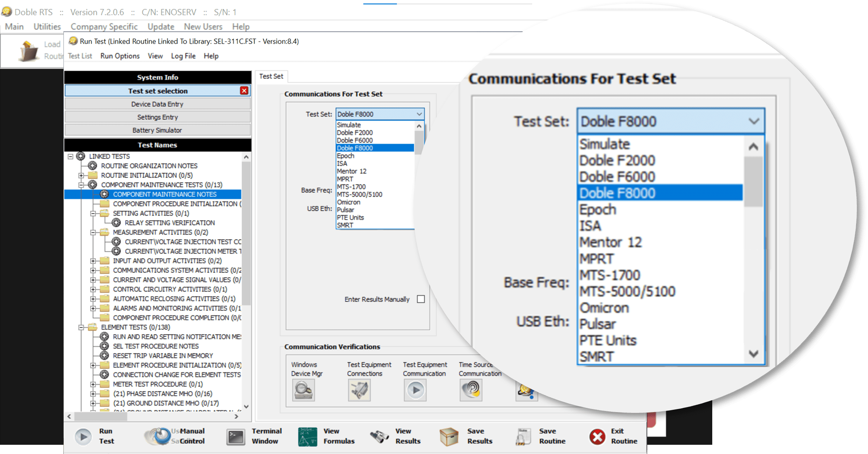Expand CONTROL CIRCUITRY ACTIVITIES node

[93, 289]
